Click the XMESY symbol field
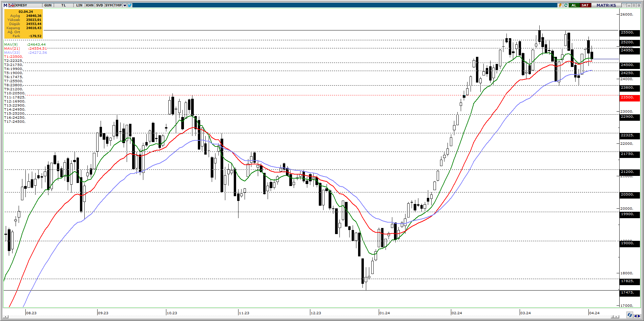 29,5
